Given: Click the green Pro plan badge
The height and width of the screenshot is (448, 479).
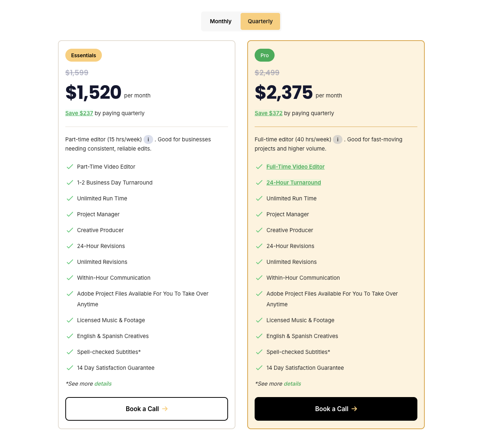Looking at the screenshot, I should tap(265, 55).
